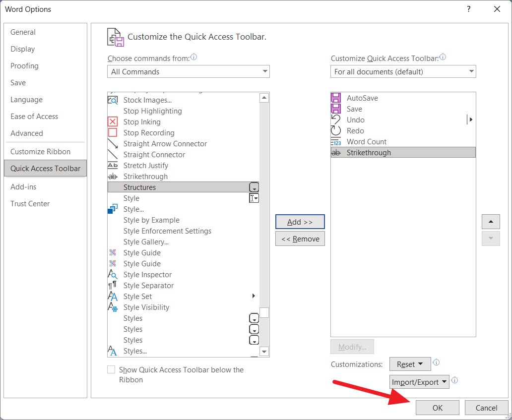The height and width of the screenshot is (420, 512).
Task: Select the Stop Inking red X icon
Action: [x=113, y=121]
